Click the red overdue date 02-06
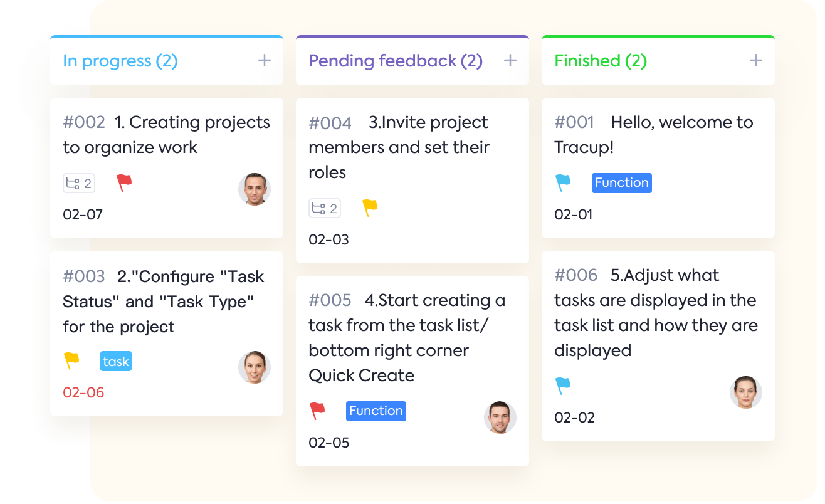This screenshot has height=504, width=825. click(x=83, y=393)
